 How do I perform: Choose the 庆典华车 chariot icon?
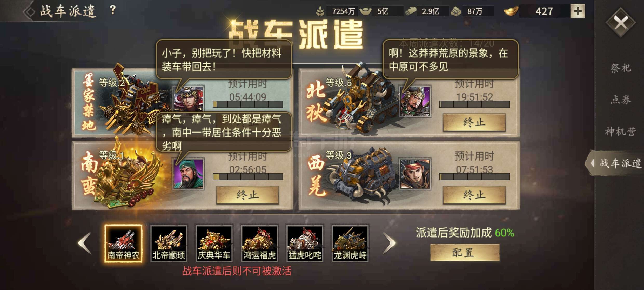[x=214, y=243]
